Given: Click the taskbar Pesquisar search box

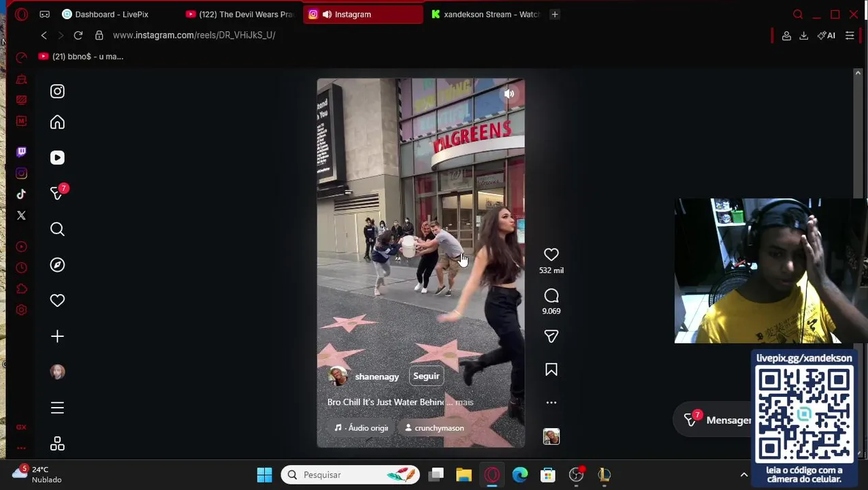Looking at the screenshot, I should [350, 474].
